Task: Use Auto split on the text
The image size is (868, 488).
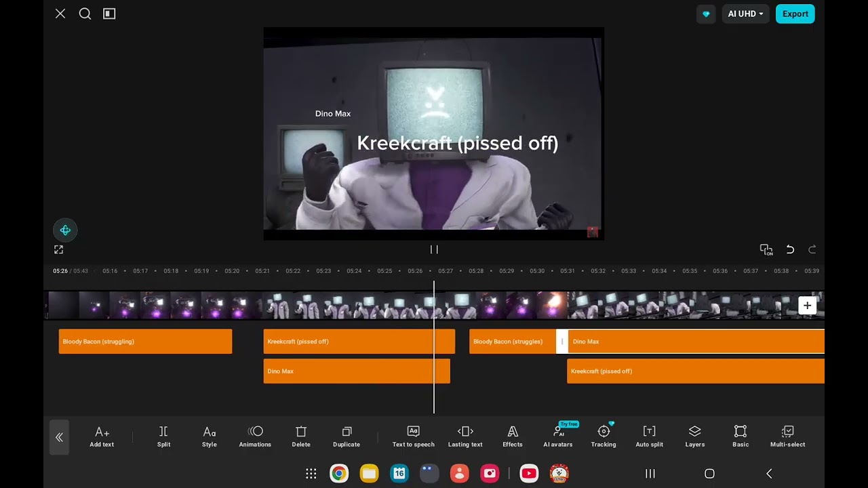Action: tap(649, 436)
